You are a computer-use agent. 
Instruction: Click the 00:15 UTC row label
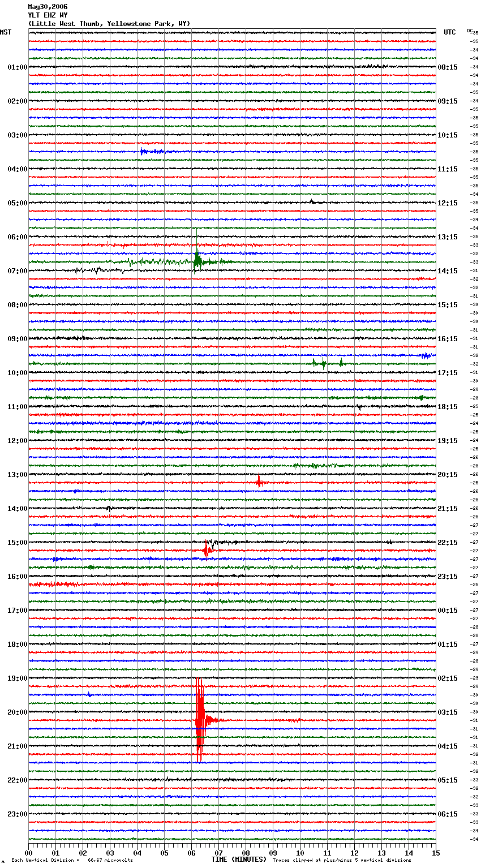[x=448, y=611]
